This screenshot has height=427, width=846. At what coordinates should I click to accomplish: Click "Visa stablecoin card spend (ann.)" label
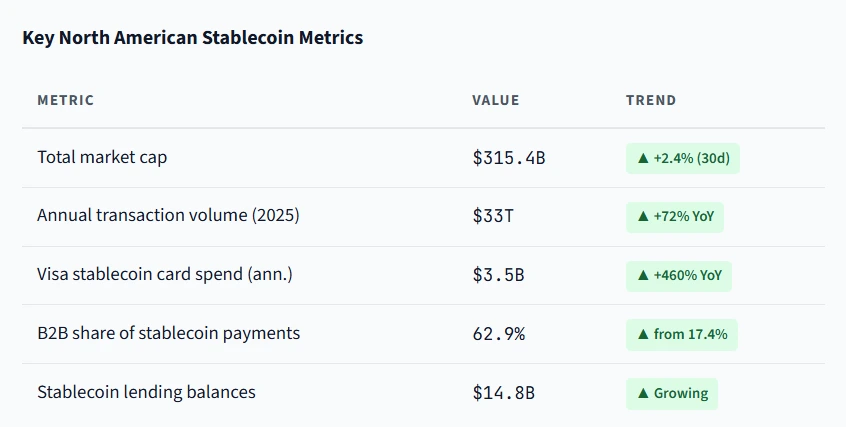[165, 275]
